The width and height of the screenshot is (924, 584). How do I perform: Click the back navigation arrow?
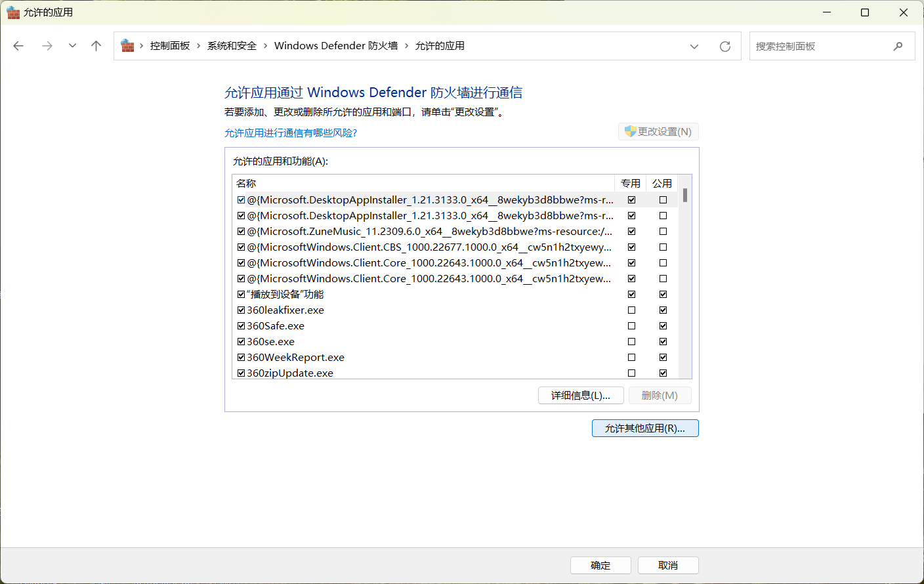pyautogui.click(x=18, y=45)
